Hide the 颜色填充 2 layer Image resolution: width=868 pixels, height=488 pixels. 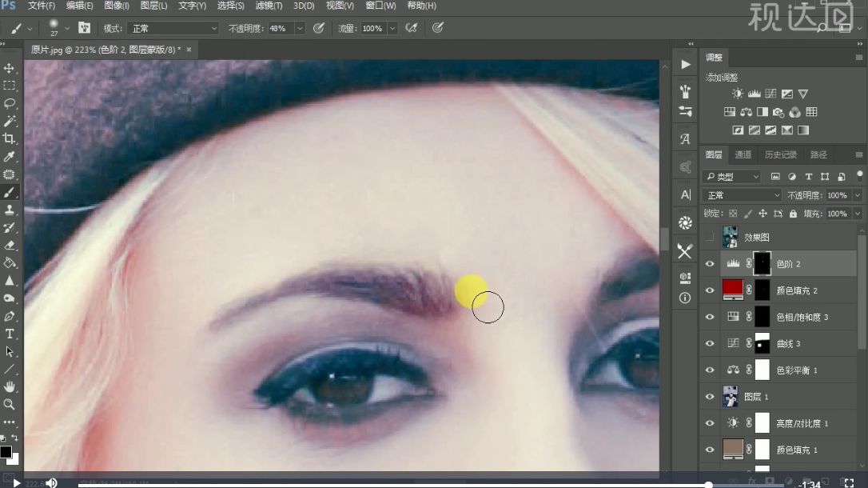[x=710, y=291]
